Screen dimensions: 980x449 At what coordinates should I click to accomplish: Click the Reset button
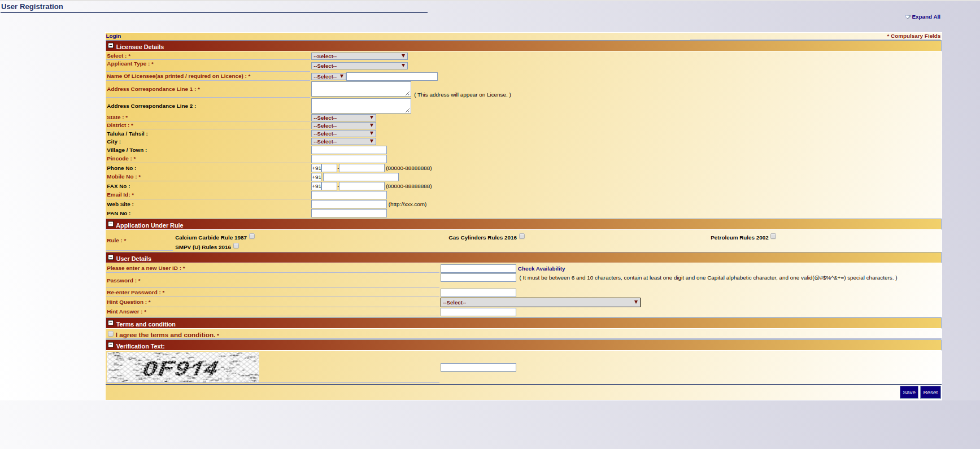coord(931,393)
